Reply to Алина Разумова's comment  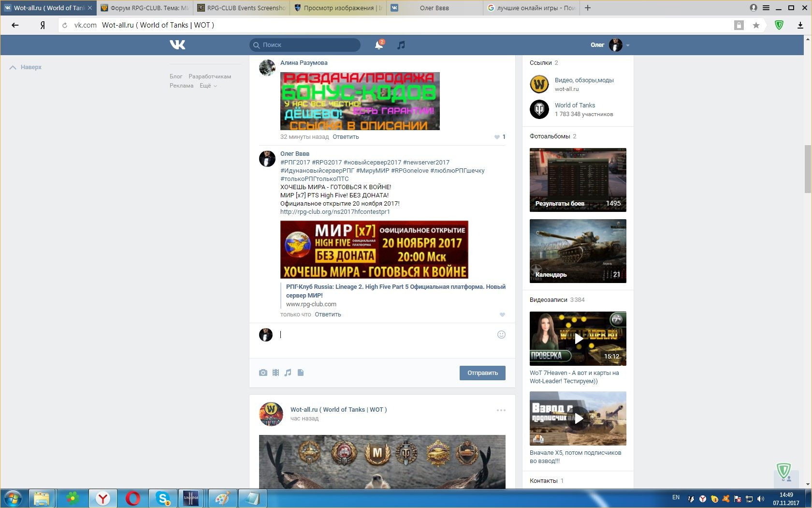(x=346, y=137)
